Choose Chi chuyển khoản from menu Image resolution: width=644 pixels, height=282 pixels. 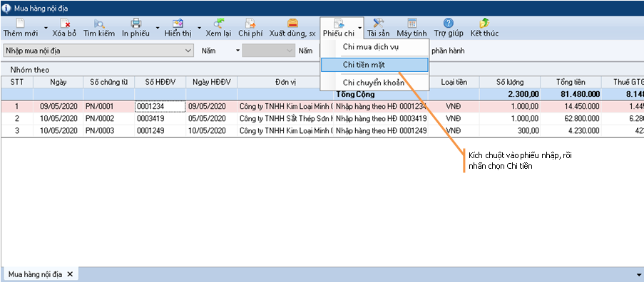(x=374, y=83)
